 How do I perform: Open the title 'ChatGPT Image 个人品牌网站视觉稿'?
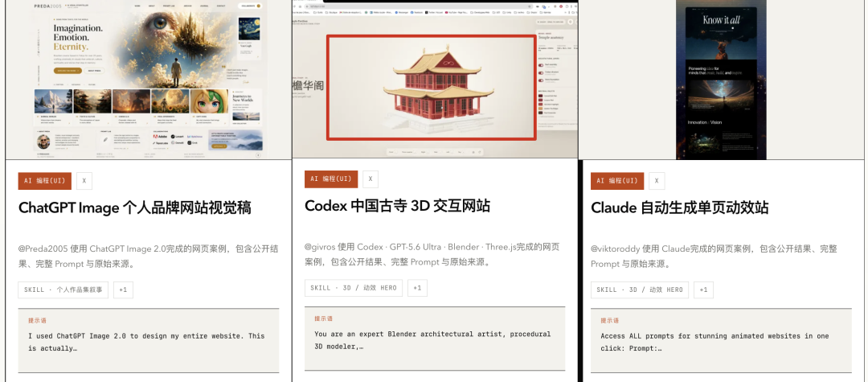coord(135,207)
